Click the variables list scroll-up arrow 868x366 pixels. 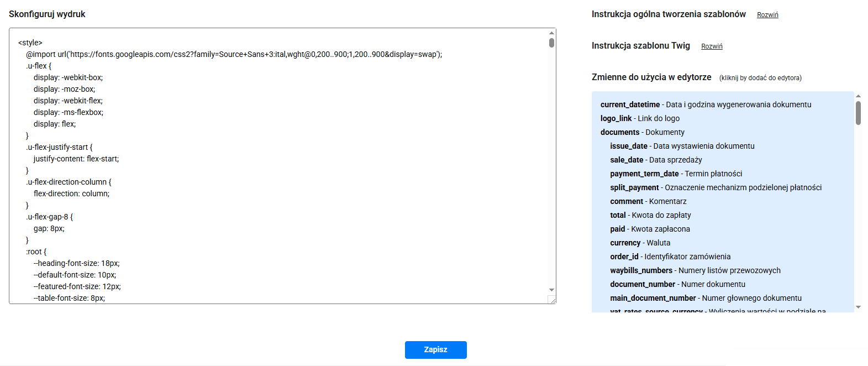click(858, 96)
